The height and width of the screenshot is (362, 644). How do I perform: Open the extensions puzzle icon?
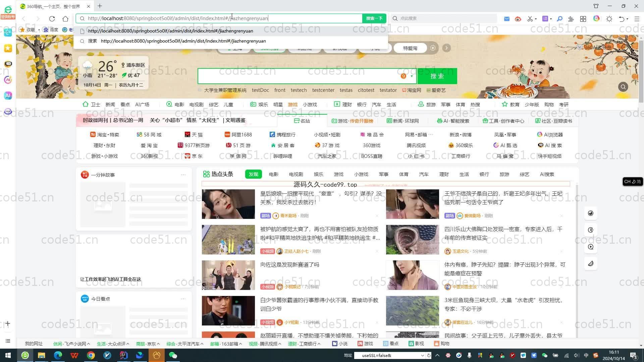tap(571, 19)
